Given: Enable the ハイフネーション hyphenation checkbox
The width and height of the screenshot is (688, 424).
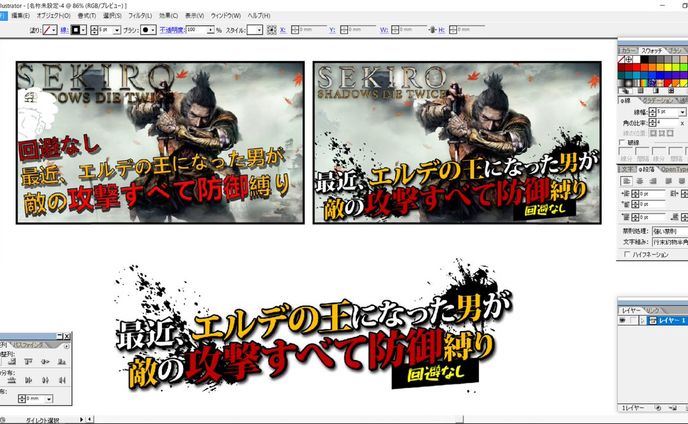Looking at the screenshot, I should coord(627,254).
